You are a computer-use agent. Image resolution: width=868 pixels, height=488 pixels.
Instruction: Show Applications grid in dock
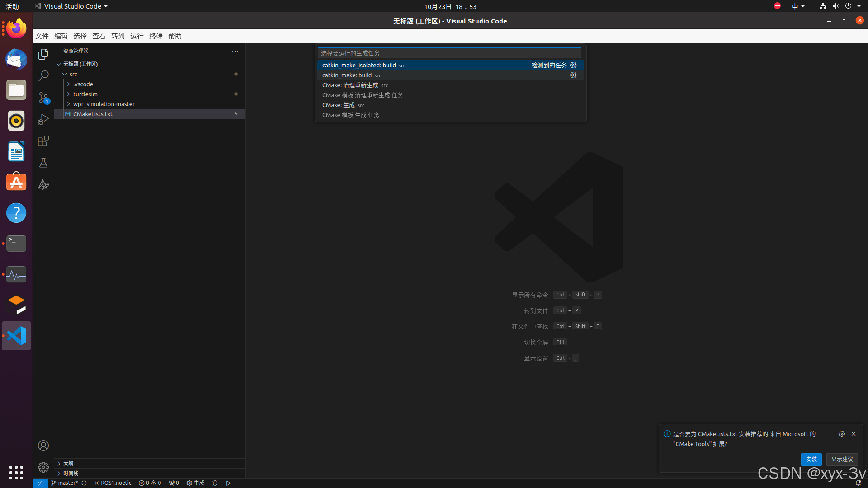tap(16, 473)
